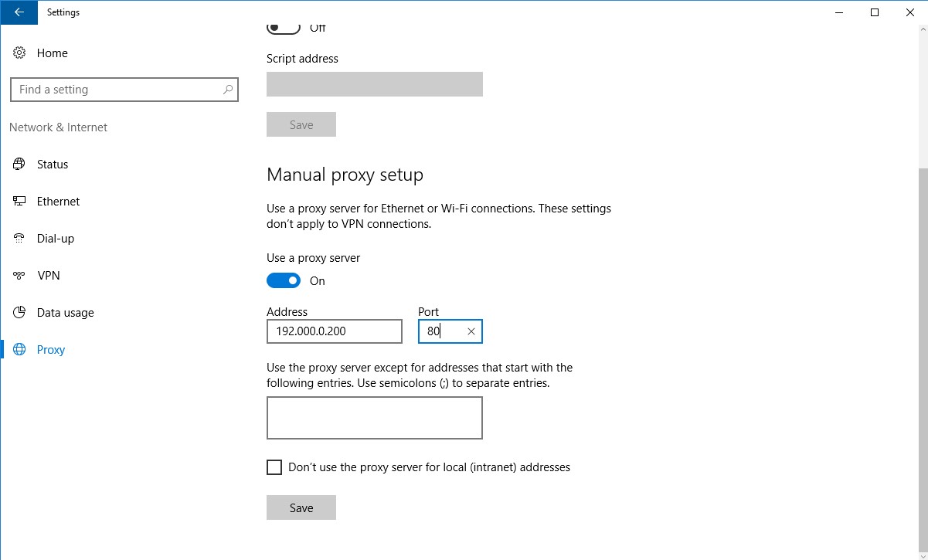Click the Script address field
928x560 pixels.
pos(375,84)
